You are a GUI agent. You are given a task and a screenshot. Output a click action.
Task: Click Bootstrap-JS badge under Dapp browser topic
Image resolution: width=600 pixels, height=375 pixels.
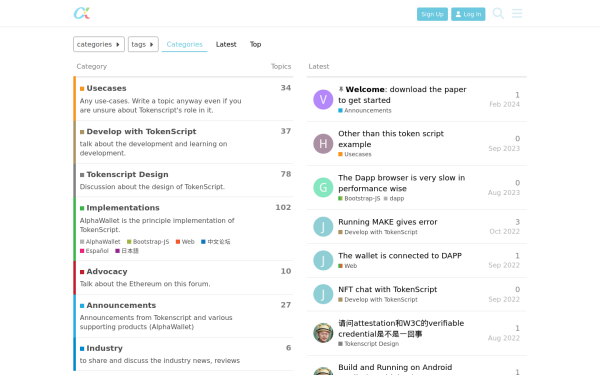[x=359, y=199]
